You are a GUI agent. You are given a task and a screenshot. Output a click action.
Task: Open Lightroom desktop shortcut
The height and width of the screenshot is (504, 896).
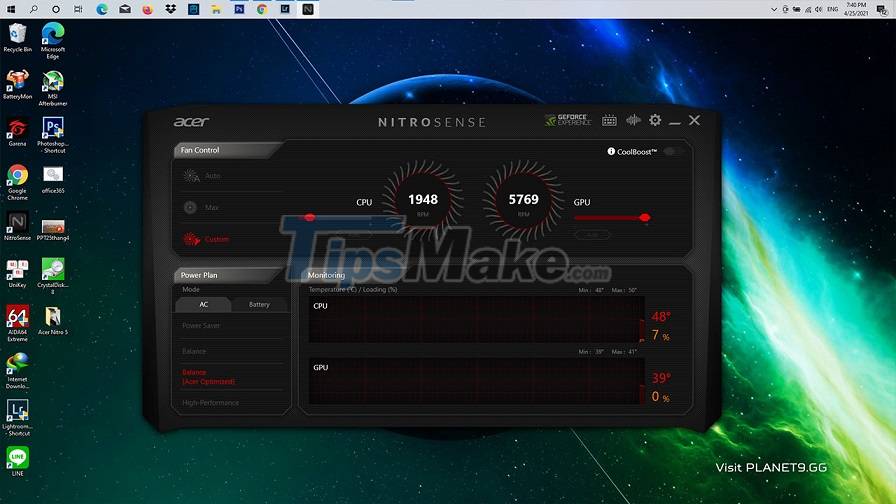click(18, 418)
